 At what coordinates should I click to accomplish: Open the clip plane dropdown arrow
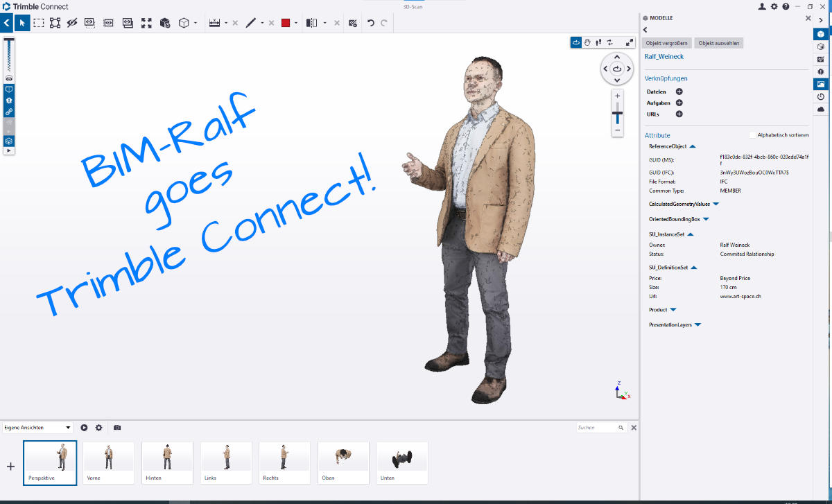tap(324, 23)
